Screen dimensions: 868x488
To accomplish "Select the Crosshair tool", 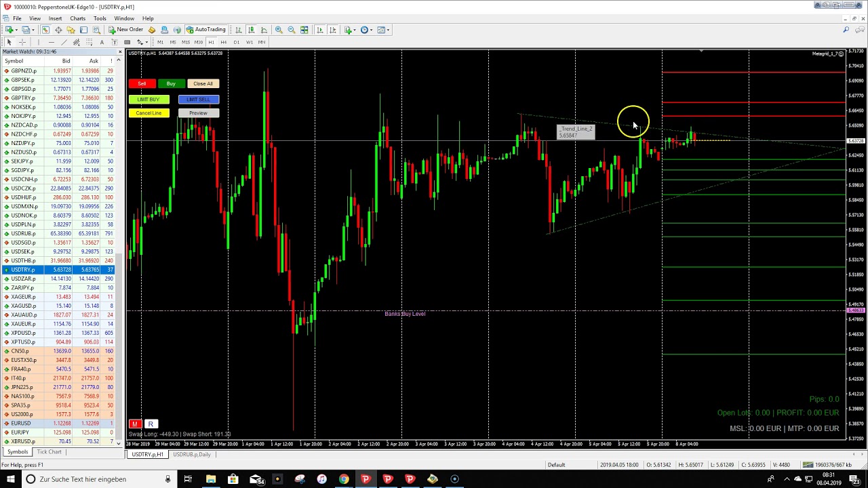I will [x=22, y=42].
